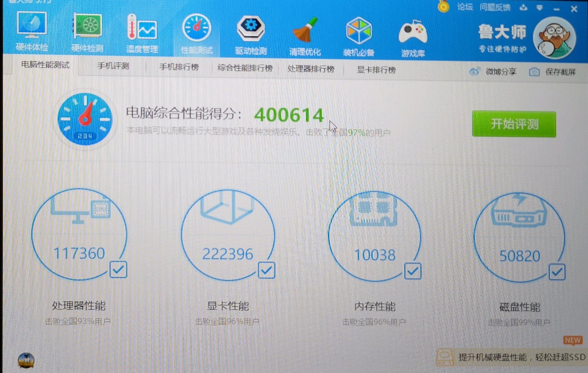The width and height of the screenshot is (588, 373).
Task: Click the 击败全国93%用户 text
Action: pos(78,322)
